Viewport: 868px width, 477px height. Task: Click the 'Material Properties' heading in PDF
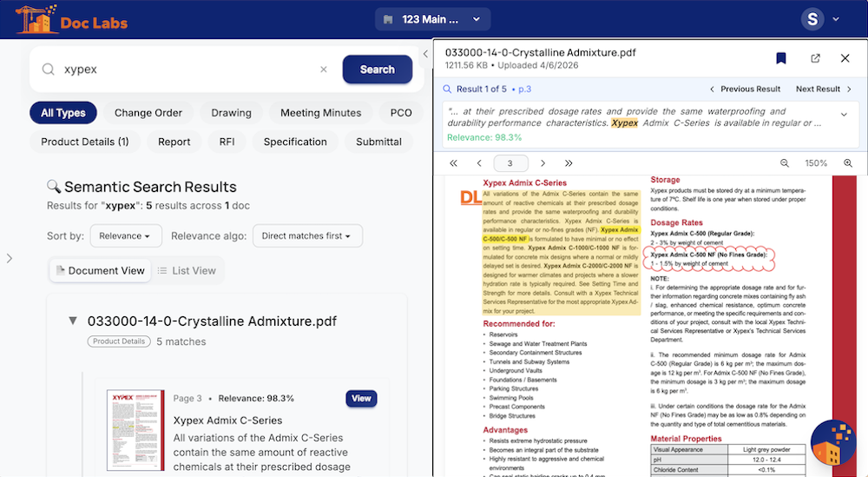[x=686, y=438]
